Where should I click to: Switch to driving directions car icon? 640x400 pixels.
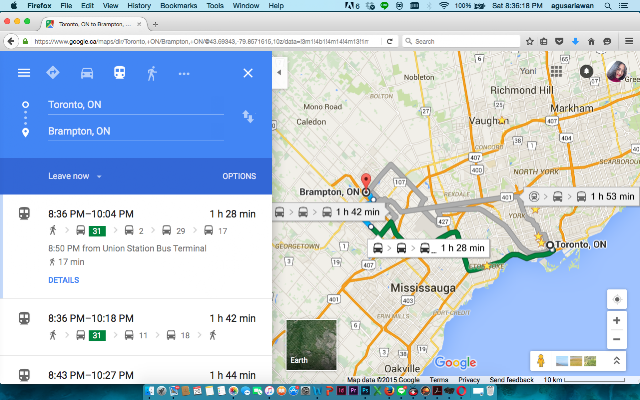coord(87,73)
